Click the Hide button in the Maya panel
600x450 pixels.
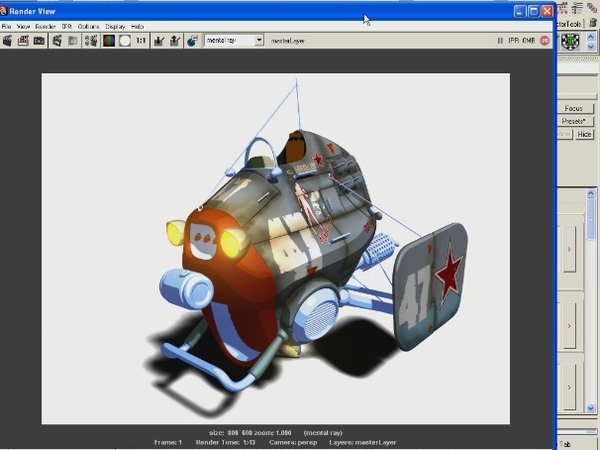(x=584, y=134)
